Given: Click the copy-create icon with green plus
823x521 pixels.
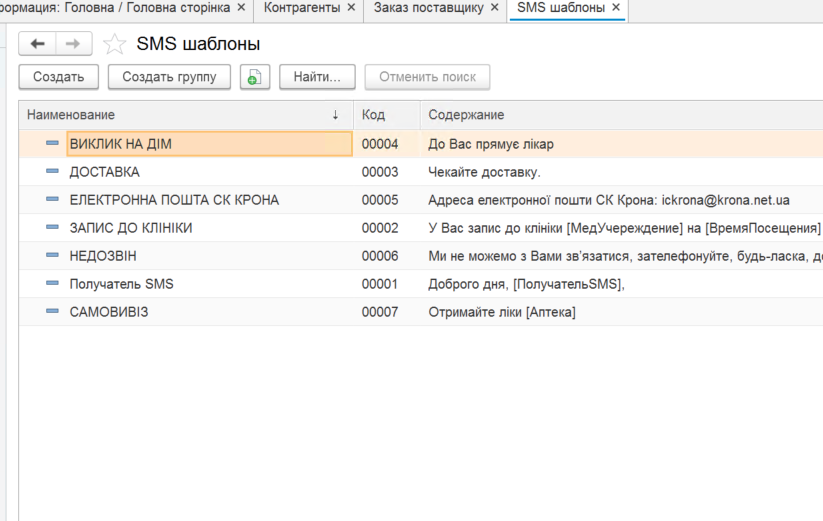Looking at the screenshot, I should 255,77.
